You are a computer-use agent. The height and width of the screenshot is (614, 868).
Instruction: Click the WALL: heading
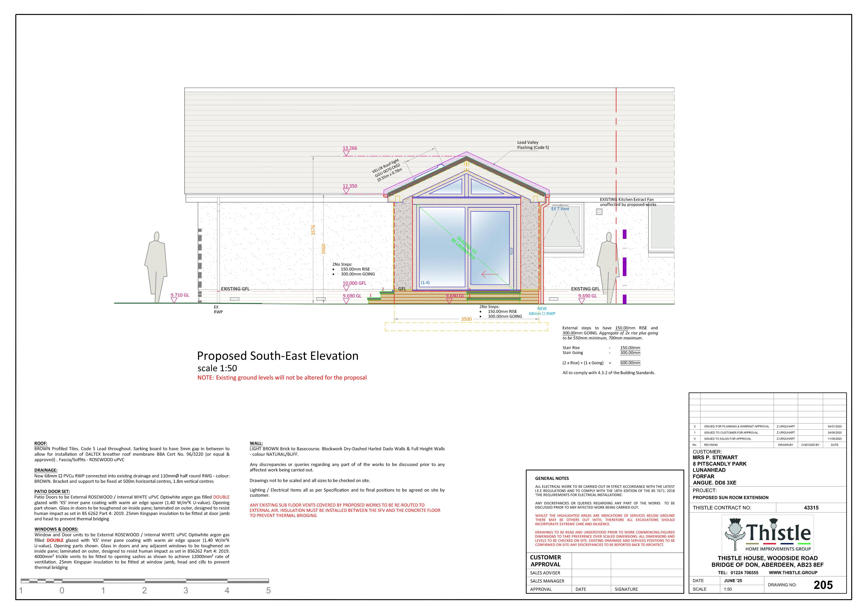point(256,443)
